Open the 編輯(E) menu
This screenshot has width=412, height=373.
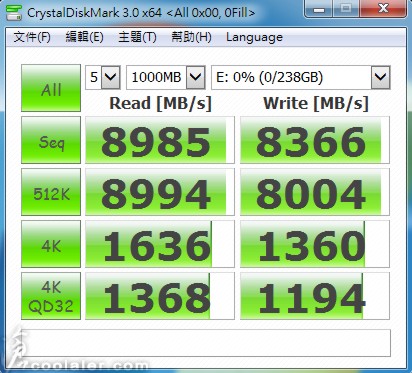pos(84,37)
